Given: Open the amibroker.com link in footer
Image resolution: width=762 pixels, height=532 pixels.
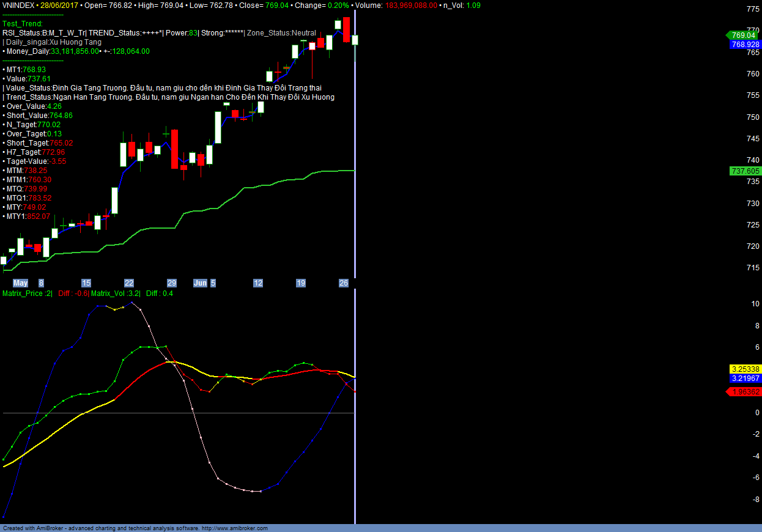Looking at the screenshot, I should (x=234, y=528).
